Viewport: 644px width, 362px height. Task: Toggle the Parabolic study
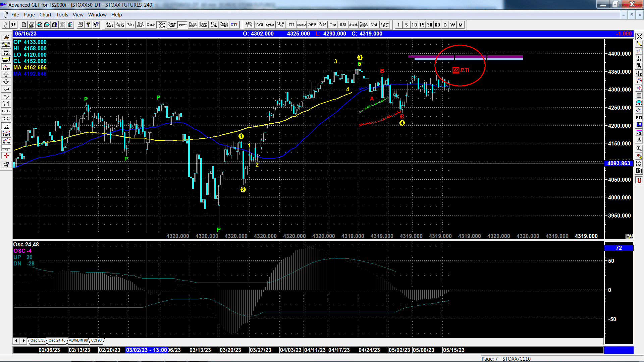click(172, 25)
